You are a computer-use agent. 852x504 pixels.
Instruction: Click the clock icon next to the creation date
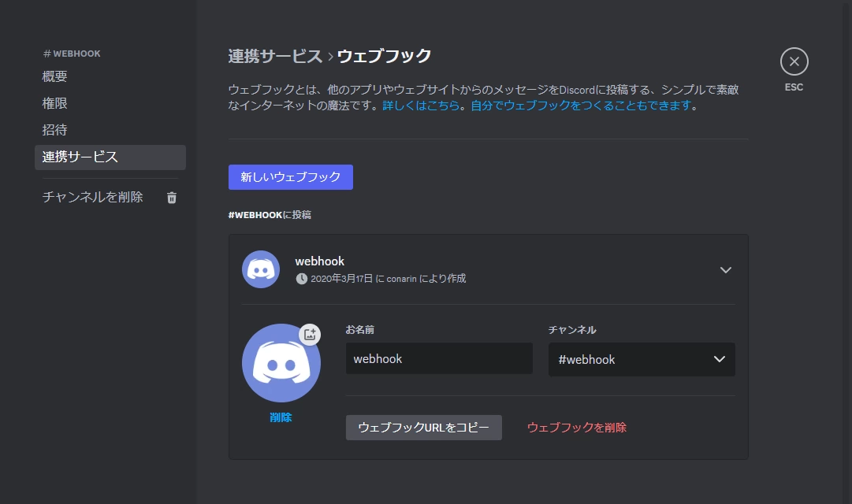coord(301,277)
